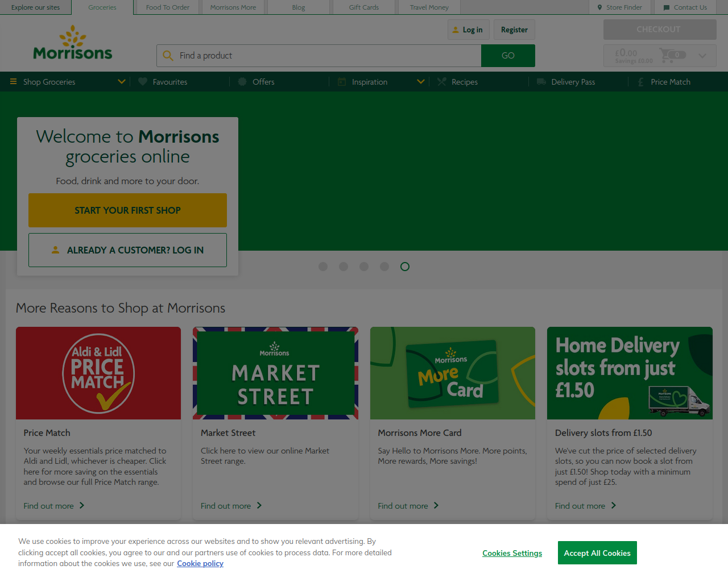Open the Market Street image
The image size is (728, 582).
point(275,373)
